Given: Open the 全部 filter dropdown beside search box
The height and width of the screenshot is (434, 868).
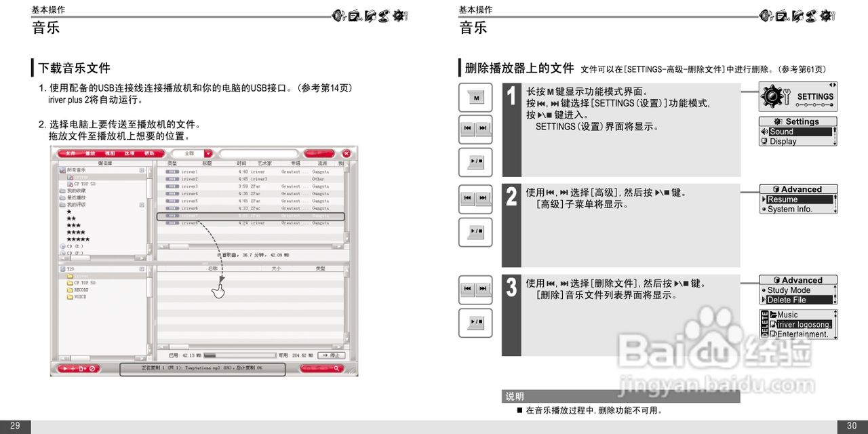Looking at the screenshot, I should click(x=208, y=154).
